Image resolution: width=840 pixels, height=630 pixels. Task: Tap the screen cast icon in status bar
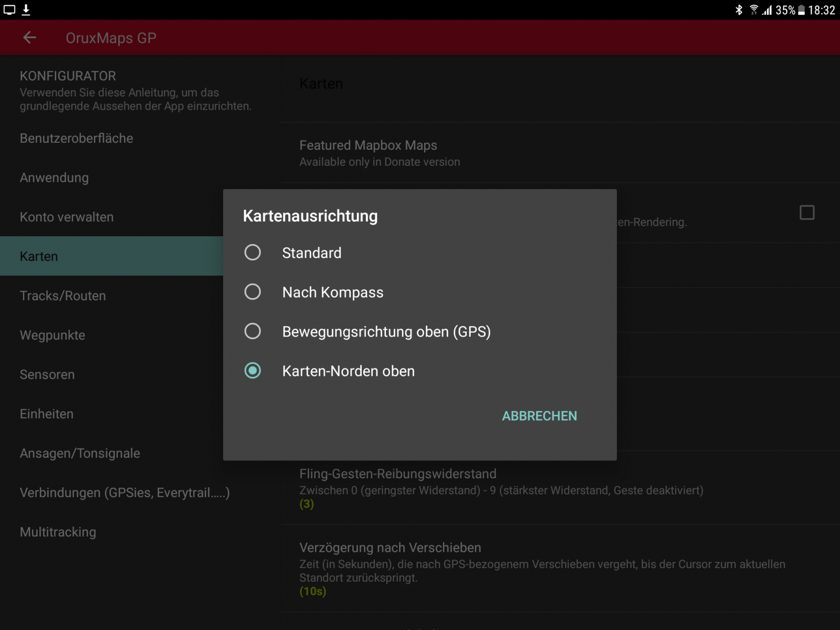[9, 9]
